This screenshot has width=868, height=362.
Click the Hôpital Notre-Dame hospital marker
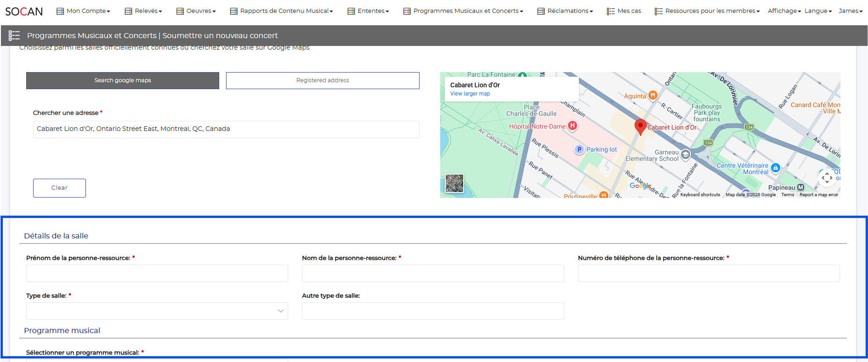[x=572, y=125]
